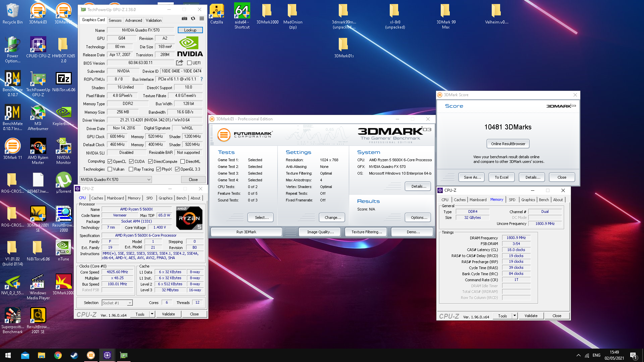Click Texture Filtering button in 3DMark03
The width and height of the screenshot is (644, 362).
click(x=367, y=232)
